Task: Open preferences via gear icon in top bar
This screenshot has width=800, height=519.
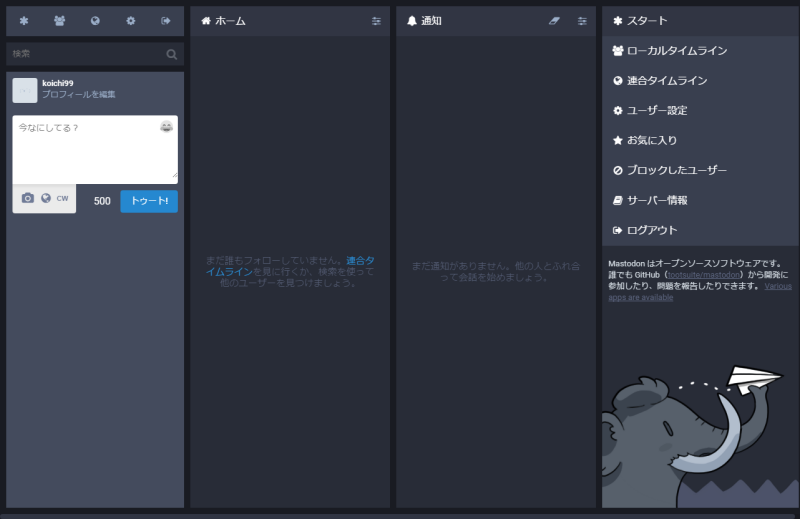Action: point(130,21)
